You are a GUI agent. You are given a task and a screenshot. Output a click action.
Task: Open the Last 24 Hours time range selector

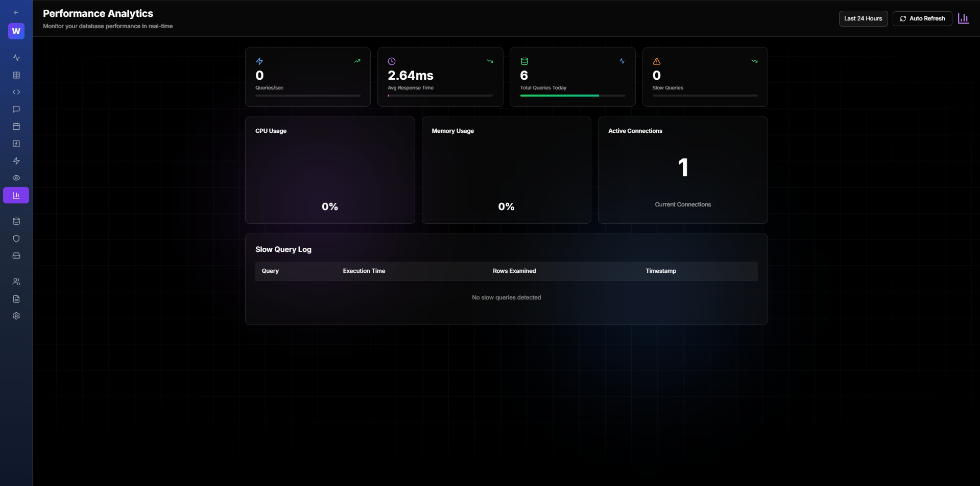click(863, 18)
